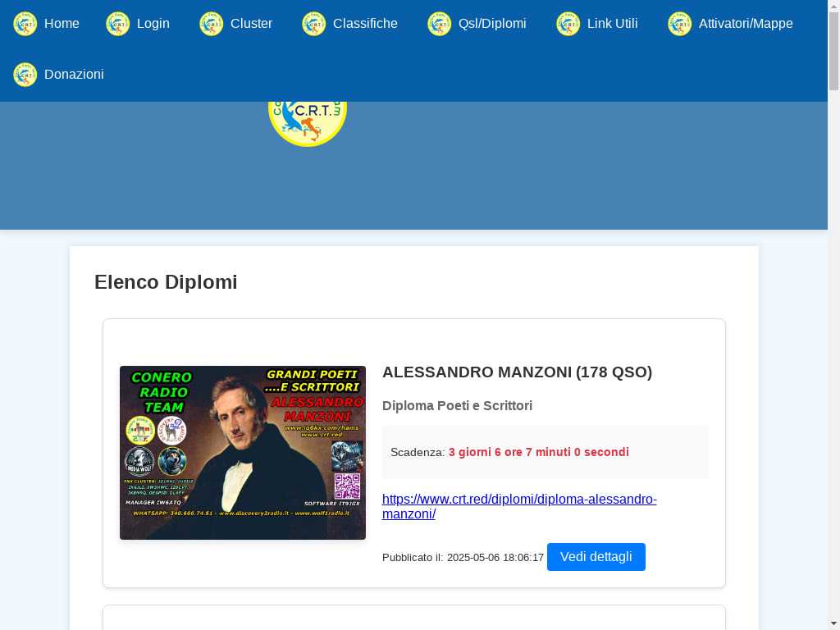Viewport: 840px width, 630px height.
Task: Go to the Cluster page
Action: tap(251, 24)
